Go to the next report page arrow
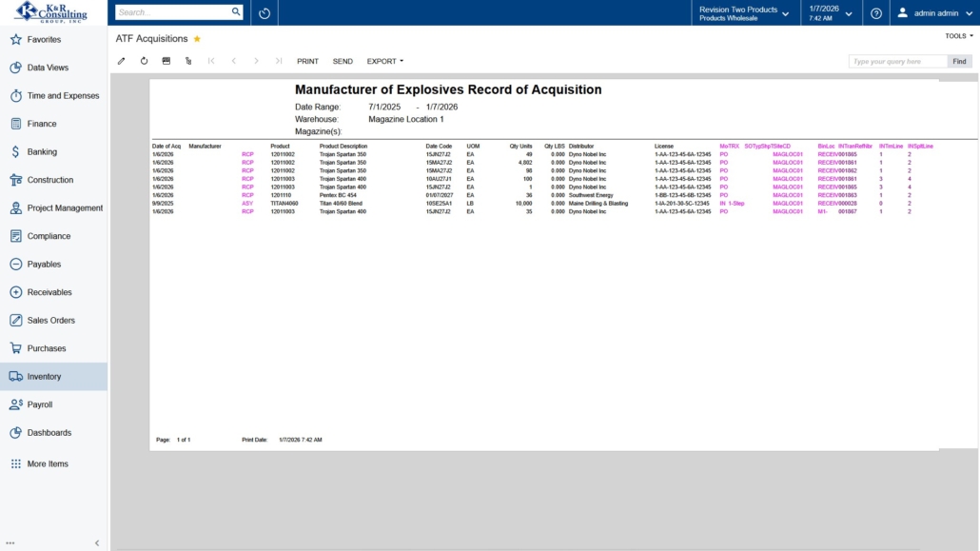980x551 pixels. point(256,61)
